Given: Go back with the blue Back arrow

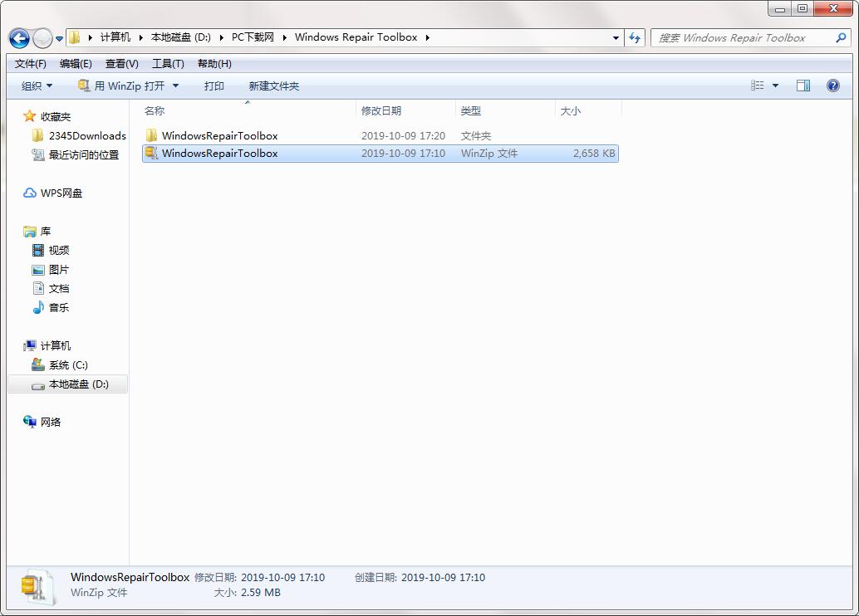Looking at the screenshot, I should point(19,38).
